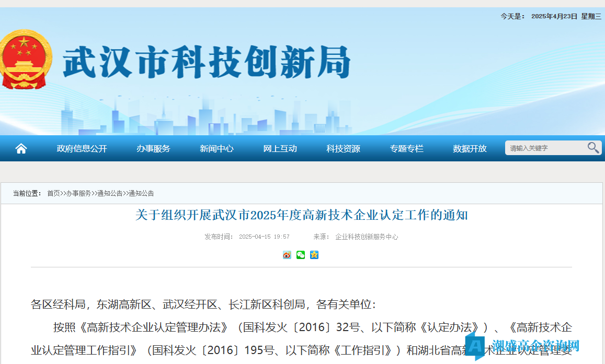
Task: Click 首页 breadcrumb link
Action: click(x=53, y=193)
